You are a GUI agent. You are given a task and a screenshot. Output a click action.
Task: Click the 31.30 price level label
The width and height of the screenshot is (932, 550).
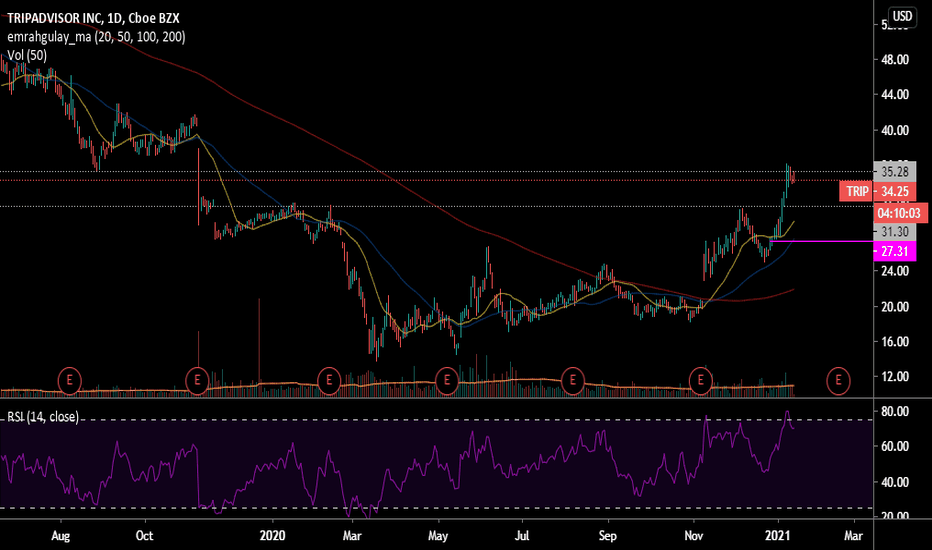[x=895, y=232]
